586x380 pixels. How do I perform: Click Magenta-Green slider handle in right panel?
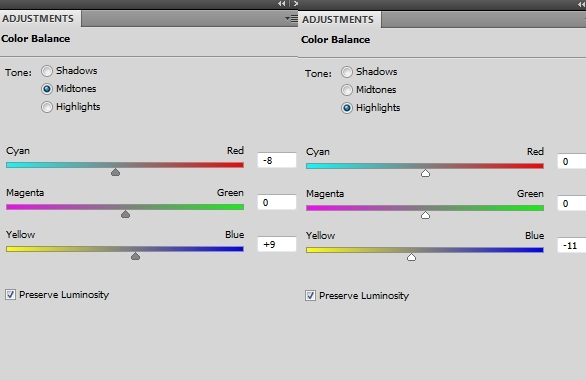click(425, 215)
